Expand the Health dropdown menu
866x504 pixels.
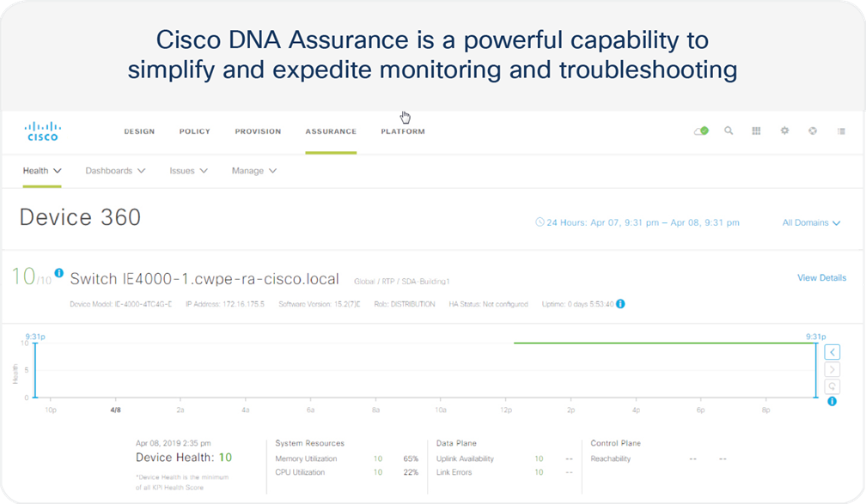pos(42,171)
